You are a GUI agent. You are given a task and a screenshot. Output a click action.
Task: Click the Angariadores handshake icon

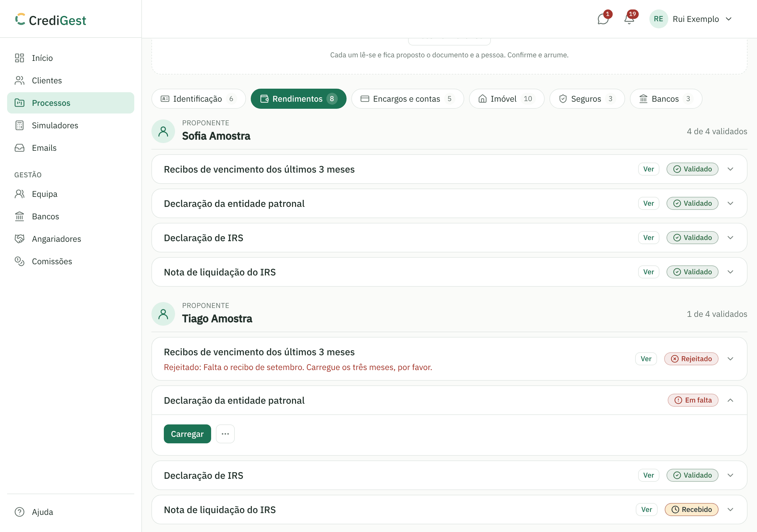[x=20, y=239]
